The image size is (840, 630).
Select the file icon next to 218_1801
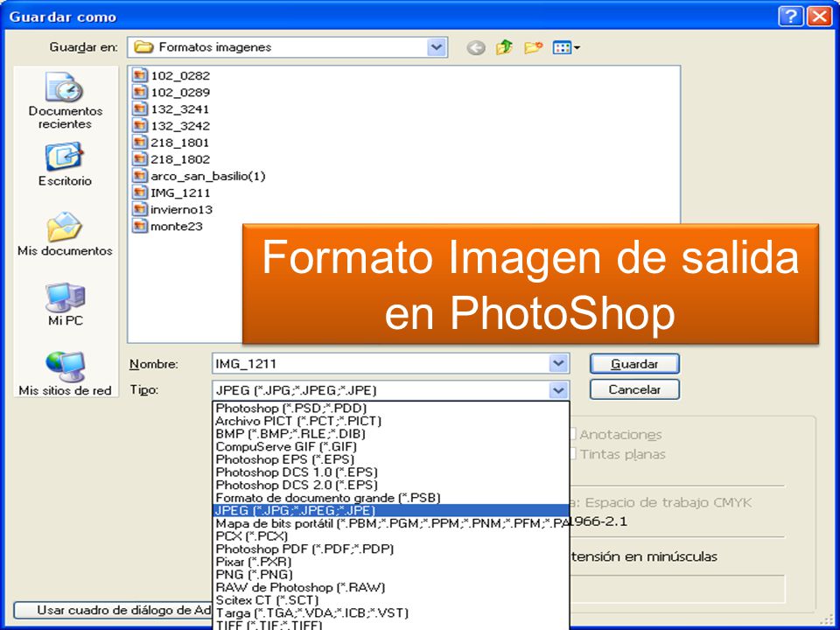140,142
